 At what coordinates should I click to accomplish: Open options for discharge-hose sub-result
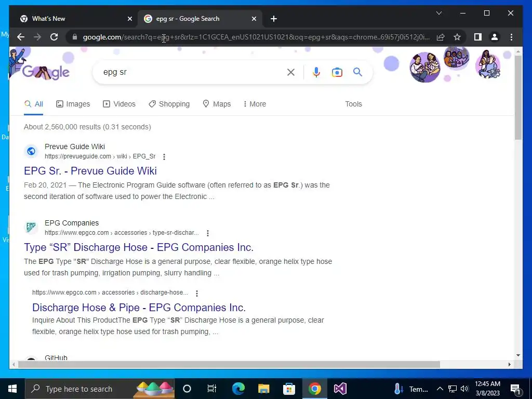click(197, 293)
